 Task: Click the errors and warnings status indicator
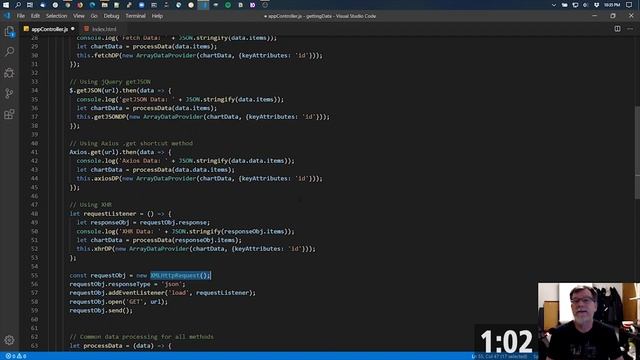pos(16,356)
